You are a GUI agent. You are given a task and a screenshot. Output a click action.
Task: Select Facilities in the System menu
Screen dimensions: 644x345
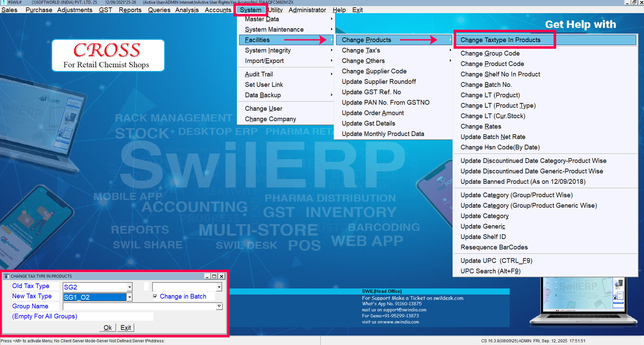[x=286, y=40]
